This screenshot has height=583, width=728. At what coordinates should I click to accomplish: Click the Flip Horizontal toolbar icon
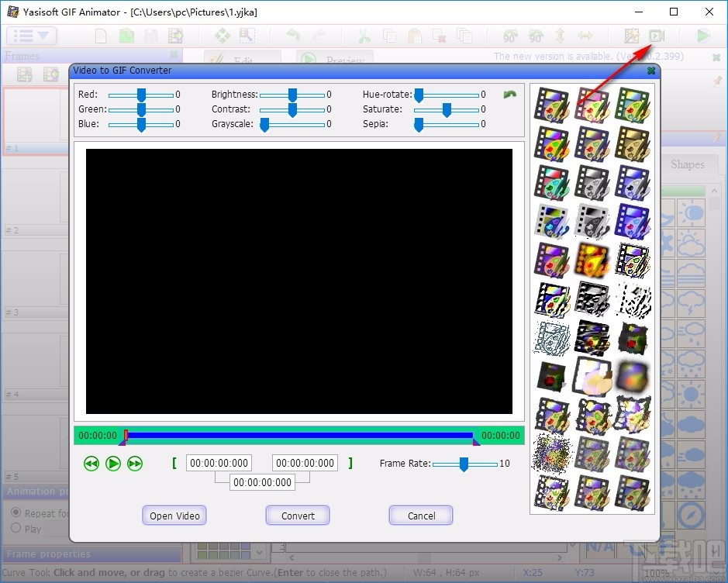coord(587,36)
